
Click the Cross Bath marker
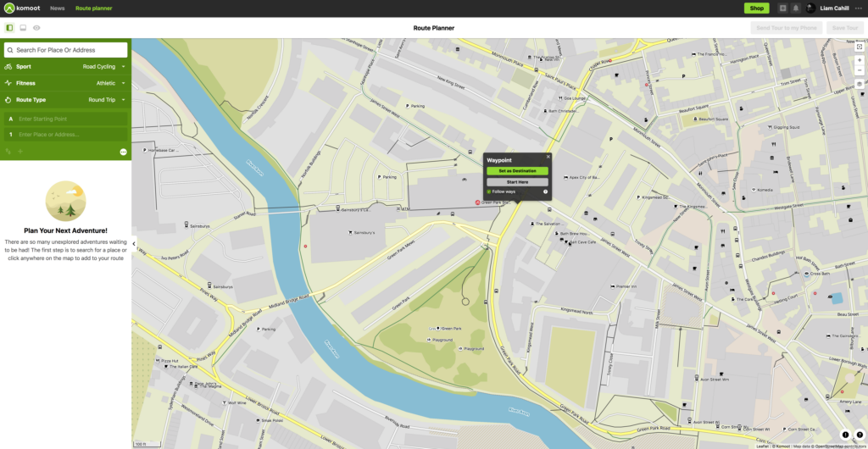coord(806,274)
